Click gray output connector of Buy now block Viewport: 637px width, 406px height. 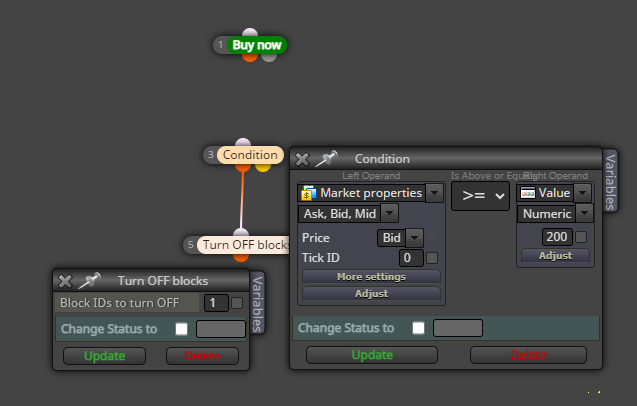pos(269,57)
